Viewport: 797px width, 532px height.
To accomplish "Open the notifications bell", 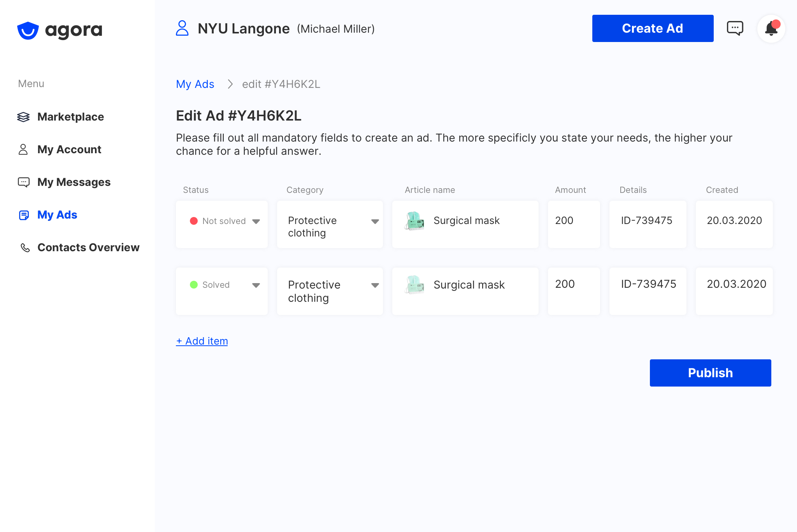I will (x=771, y=29).
